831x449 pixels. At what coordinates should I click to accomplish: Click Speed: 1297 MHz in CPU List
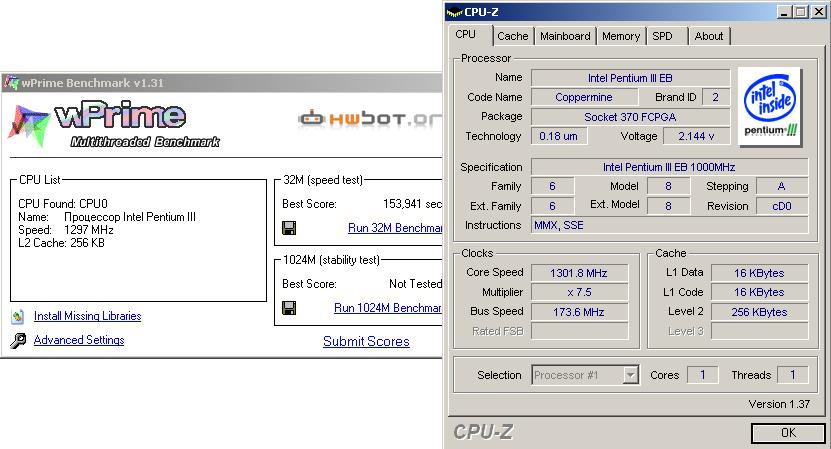click(x=66, y=230)
